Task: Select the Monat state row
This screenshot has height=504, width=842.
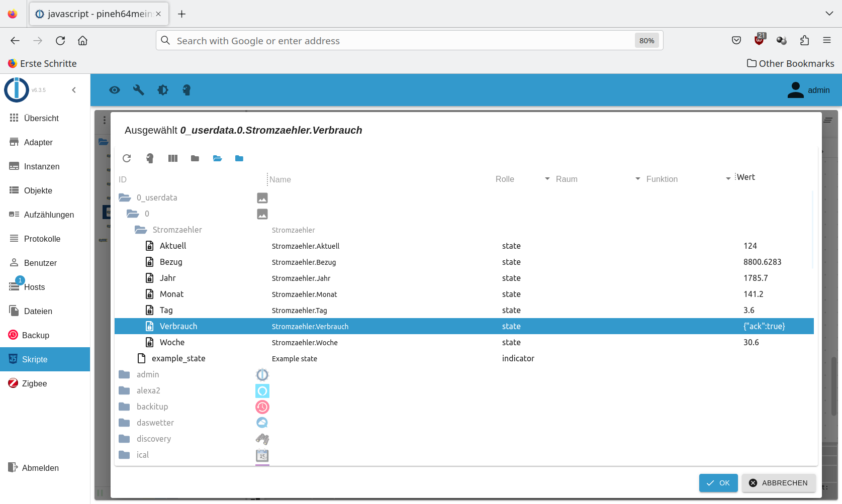Action: (x=464, y=294)
